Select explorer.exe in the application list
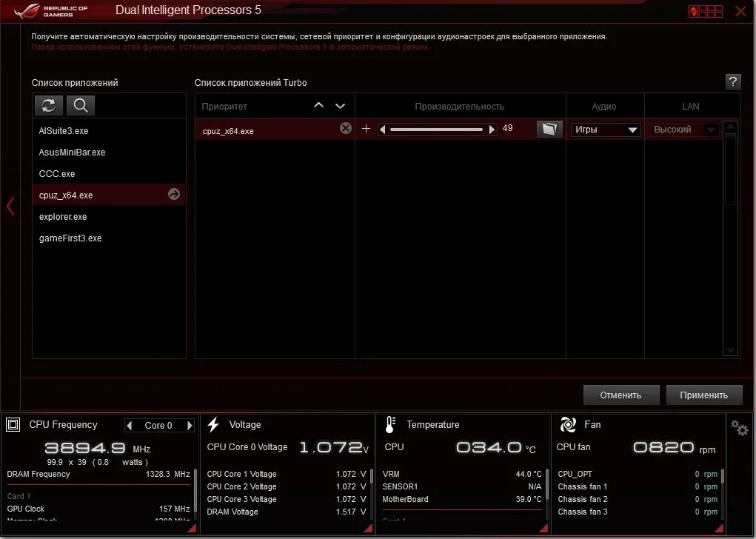Viewport: 756px width, 539px height. click(109, 216)
